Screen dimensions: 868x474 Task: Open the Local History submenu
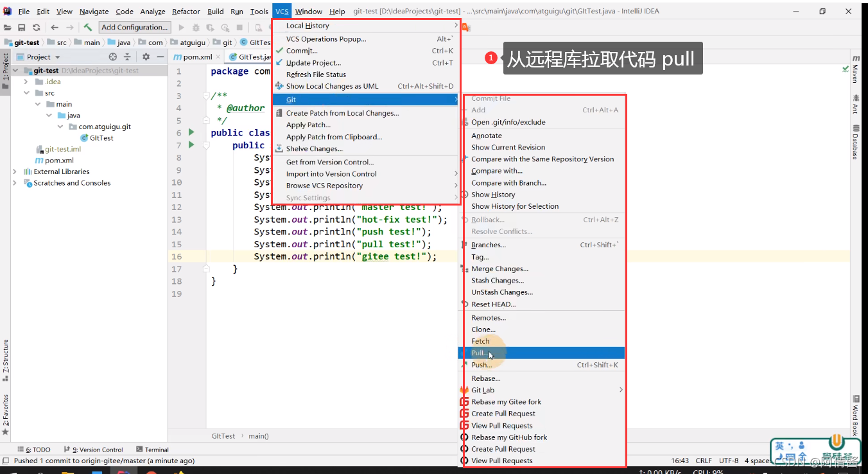pos(366,26)
